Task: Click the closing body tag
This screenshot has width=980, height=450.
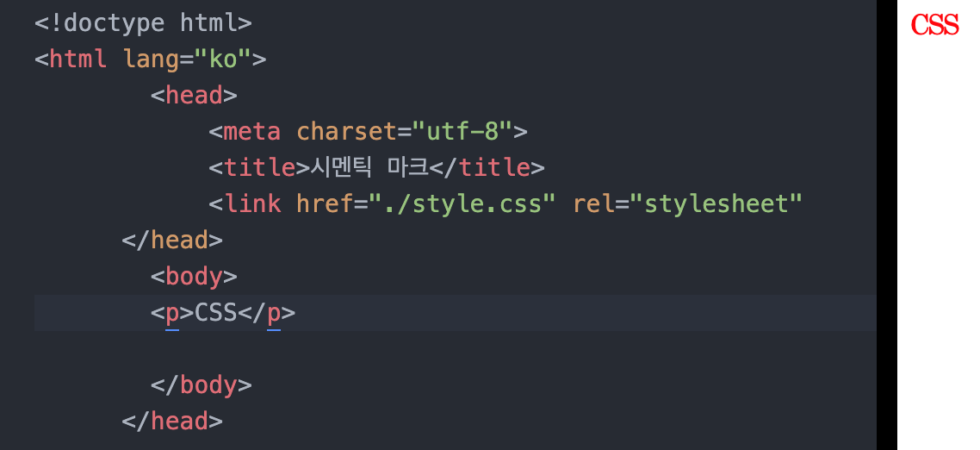Action: pos(202,384)
